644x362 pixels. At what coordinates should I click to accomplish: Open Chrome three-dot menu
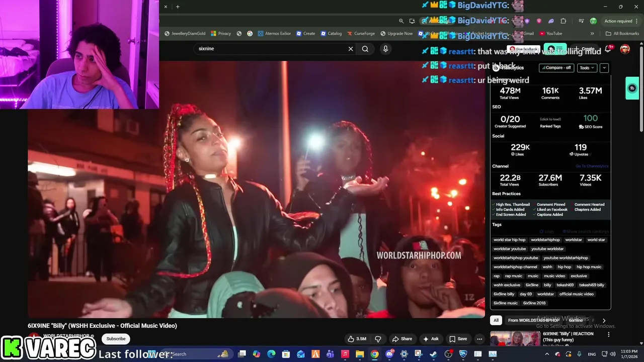637,21
